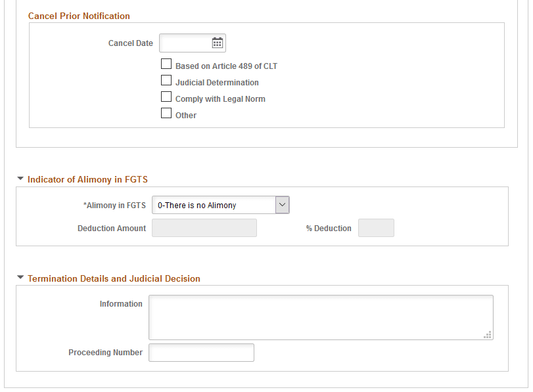The width and height of the screenshot is (533, 392).
Task: Click the % Deduction field
Action: (376, 228)
